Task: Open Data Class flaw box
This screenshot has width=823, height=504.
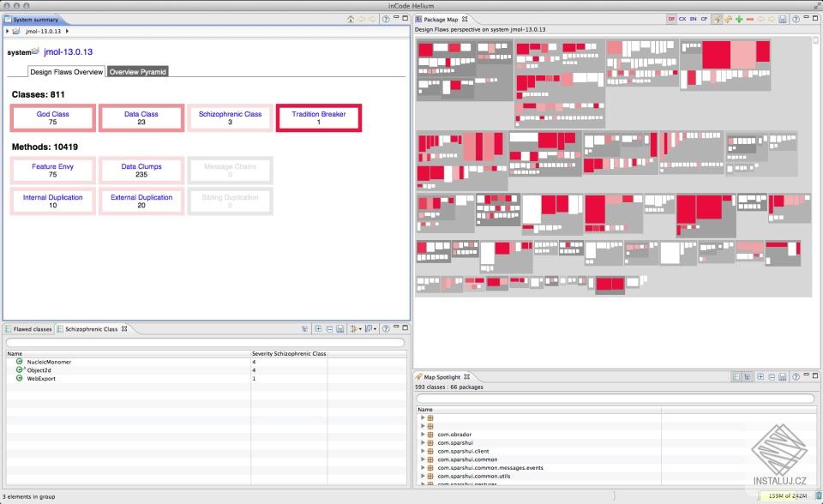Action: tap(141, 117)
